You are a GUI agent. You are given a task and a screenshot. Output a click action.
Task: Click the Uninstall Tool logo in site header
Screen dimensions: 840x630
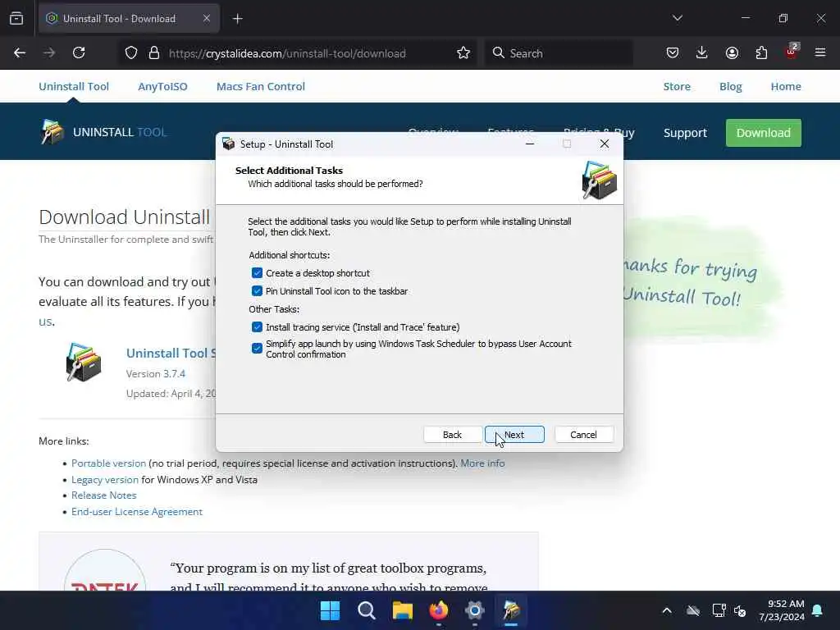pos(103,132)
